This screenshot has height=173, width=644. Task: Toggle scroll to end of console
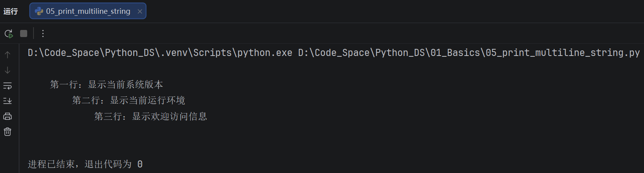tap(7, 101)
